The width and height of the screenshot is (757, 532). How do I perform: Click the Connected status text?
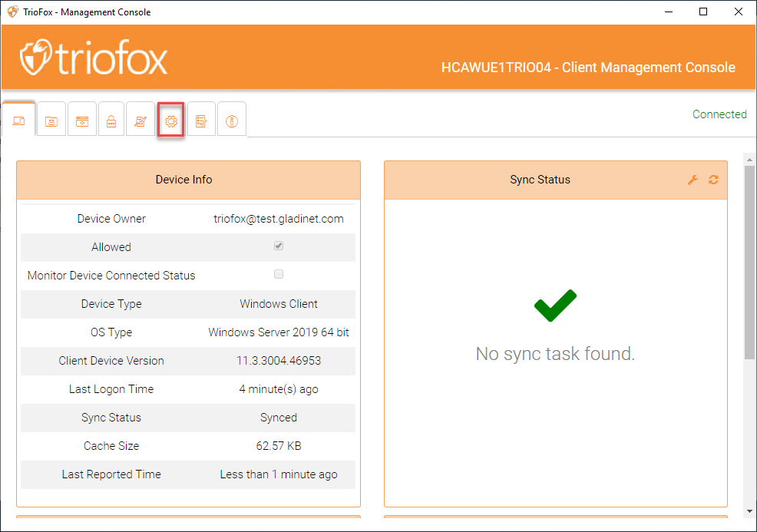719,114
